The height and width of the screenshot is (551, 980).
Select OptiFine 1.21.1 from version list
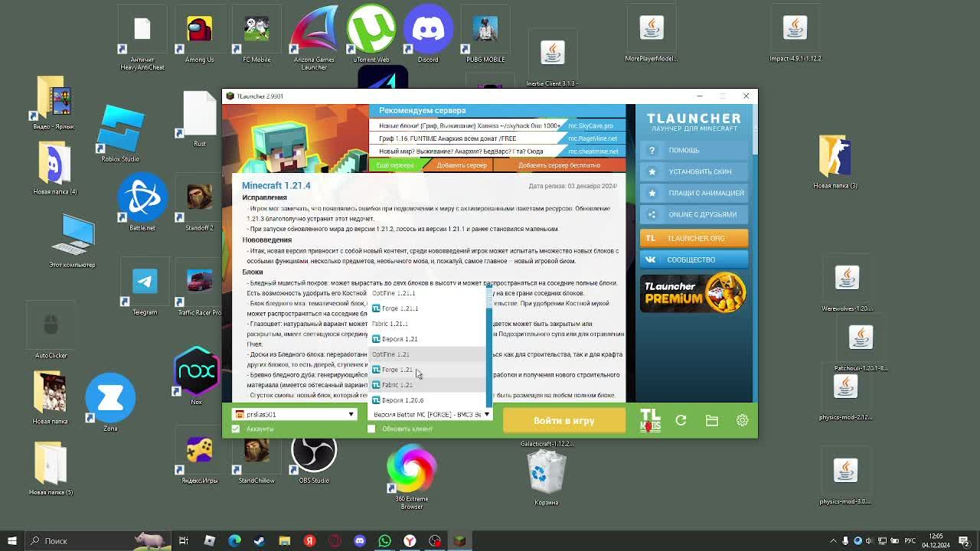coord(427,293)
